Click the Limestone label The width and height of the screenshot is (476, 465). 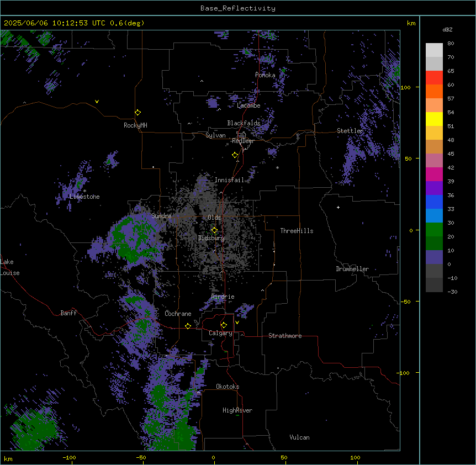pos(84,197)
